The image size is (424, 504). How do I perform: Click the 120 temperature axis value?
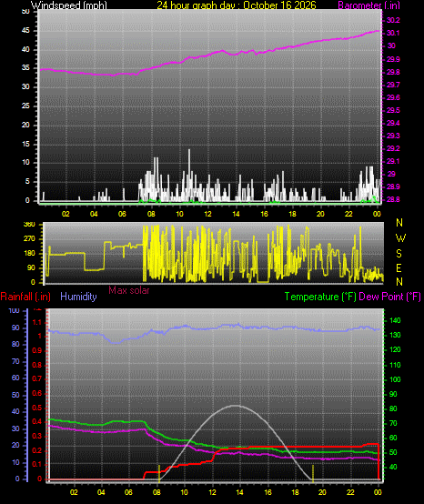point(395,349)
